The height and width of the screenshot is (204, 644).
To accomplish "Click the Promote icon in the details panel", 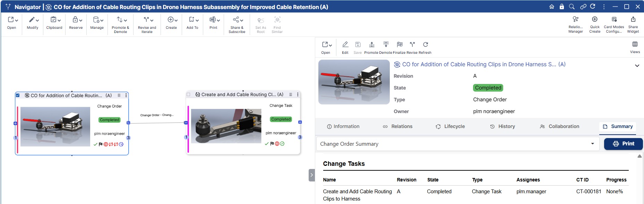I will [371, 44].
